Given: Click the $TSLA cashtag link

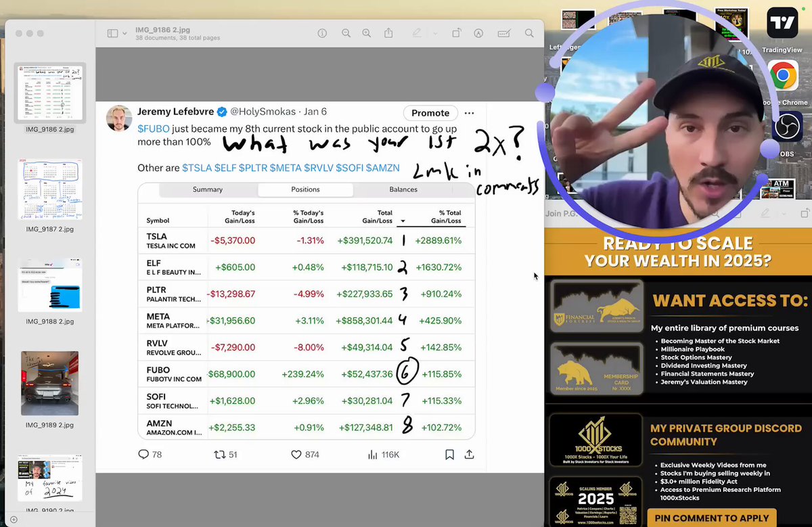Looking at the screenshot, I should click(x=197, y=168).
